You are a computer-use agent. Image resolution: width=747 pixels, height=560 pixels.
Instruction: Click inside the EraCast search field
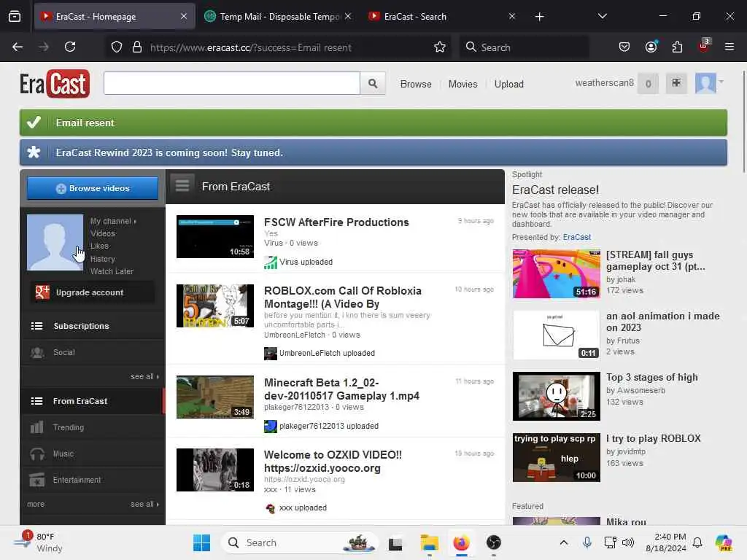click(x=231, y=84)
